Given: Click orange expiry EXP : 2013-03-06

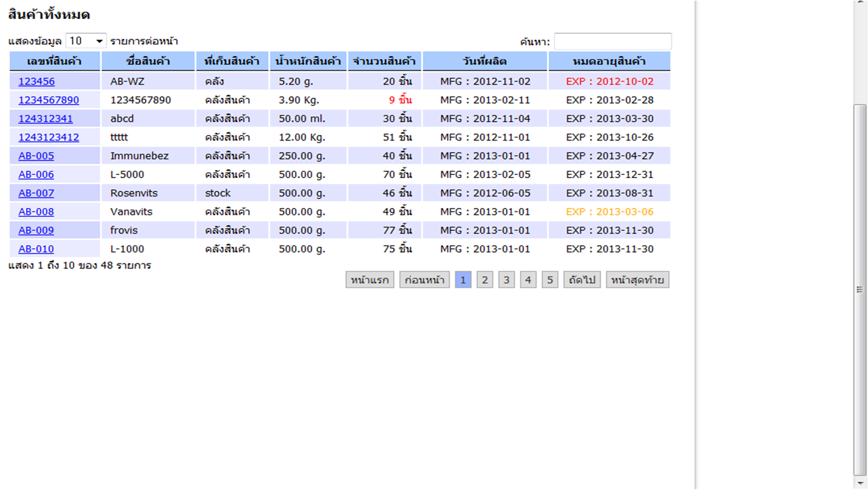Looking at the screenshot, I should click(x=610, y=211).
